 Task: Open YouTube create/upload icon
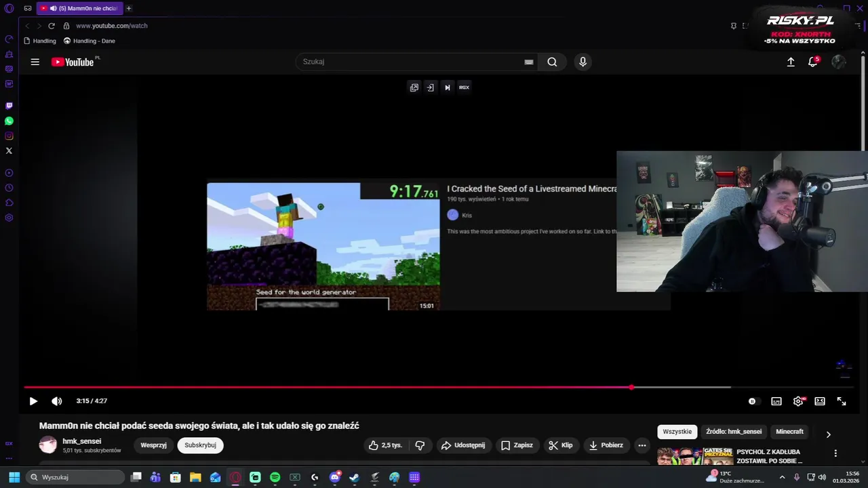point(791,62)
